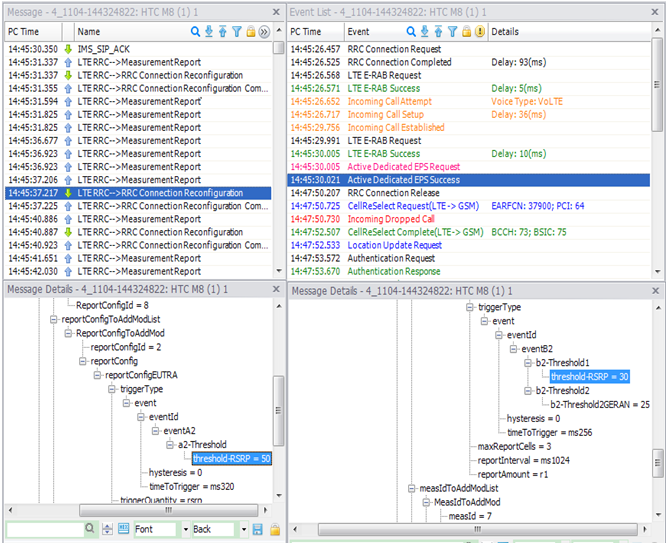This screenshot has width=668, height=545.
Task: Select b2-Threshold2GERAN = 25 tree item
Action: pos(600,405)
